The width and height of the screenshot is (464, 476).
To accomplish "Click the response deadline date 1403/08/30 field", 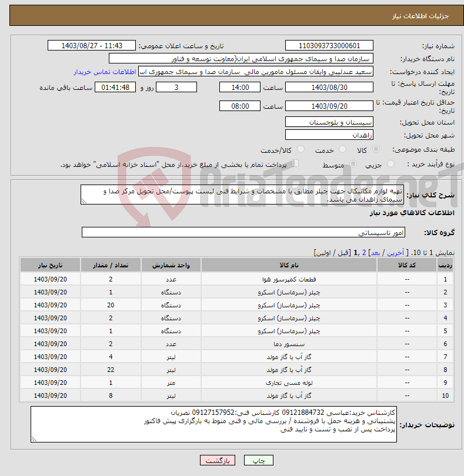I will click(329, 87).
